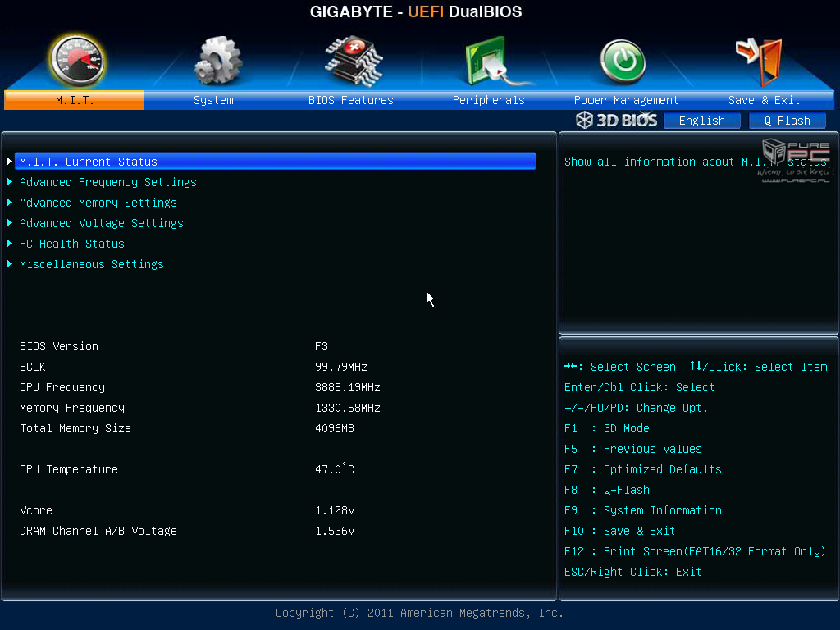Open PC Health Status
Viewport: 840px width, 630px height.
click(72, 244)
